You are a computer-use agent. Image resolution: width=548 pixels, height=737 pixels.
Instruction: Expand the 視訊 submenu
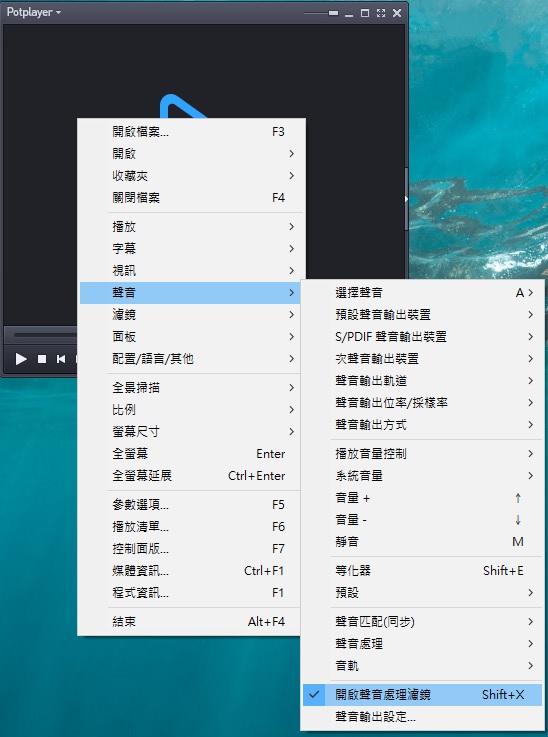coord(190,271)
